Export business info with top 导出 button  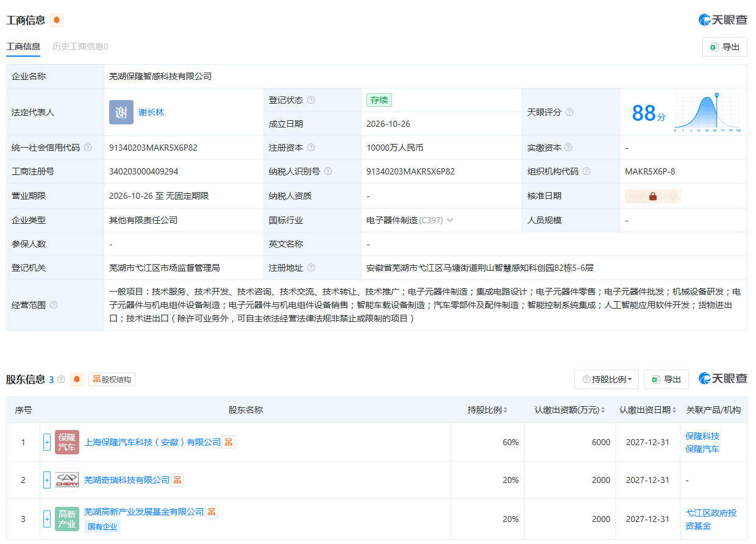pos(725,47)
